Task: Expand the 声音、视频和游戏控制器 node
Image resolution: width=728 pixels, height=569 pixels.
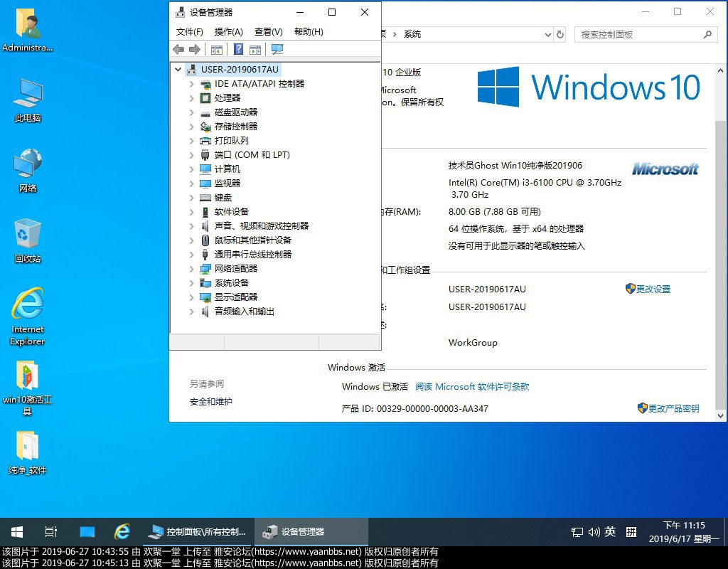Action: point(192,226)
